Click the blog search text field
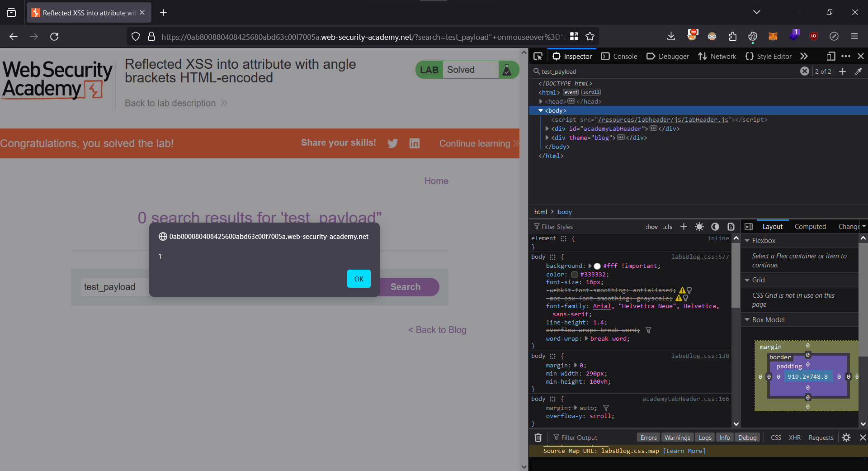868x471 pixels. [115, 287]
